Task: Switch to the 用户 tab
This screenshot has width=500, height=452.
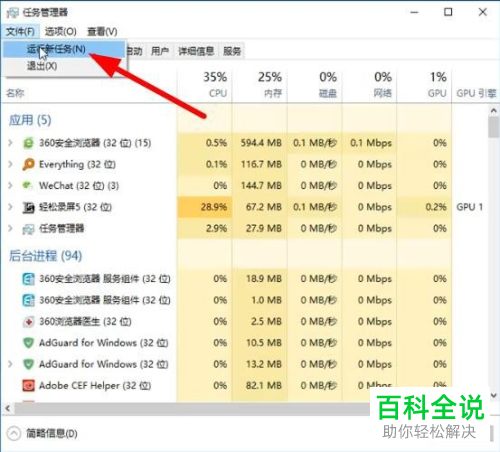Action: (x=160, y=51)
